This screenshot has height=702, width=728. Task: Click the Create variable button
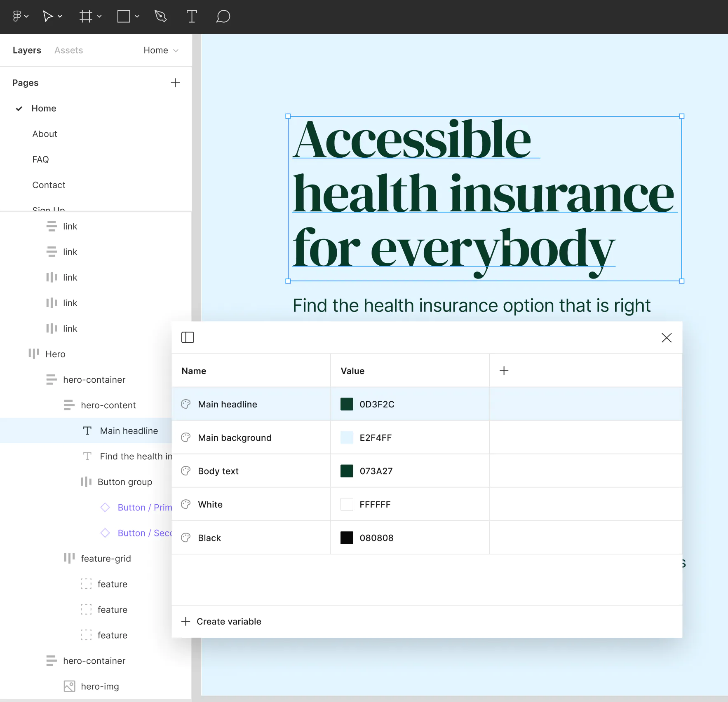coord(221,621)
